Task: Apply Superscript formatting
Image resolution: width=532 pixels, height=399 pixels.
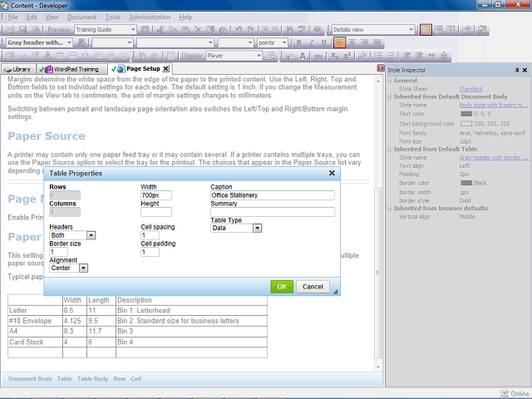Action: pyautogui.click(x=347, y=56)
